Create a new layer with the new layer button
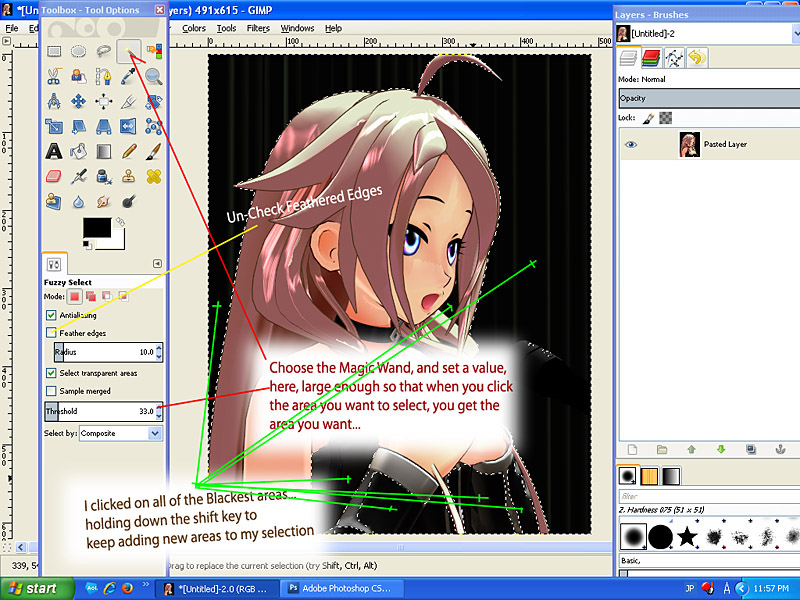 [x=631, y=449]
